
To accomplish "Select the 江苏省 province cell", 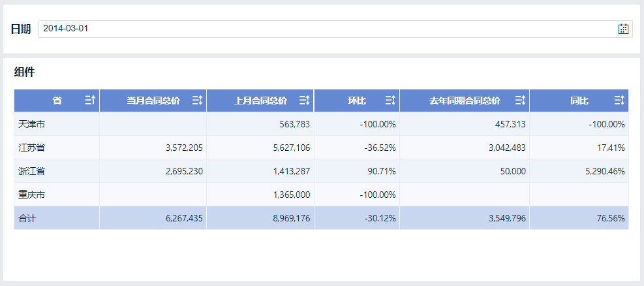I will coord(32,148).
